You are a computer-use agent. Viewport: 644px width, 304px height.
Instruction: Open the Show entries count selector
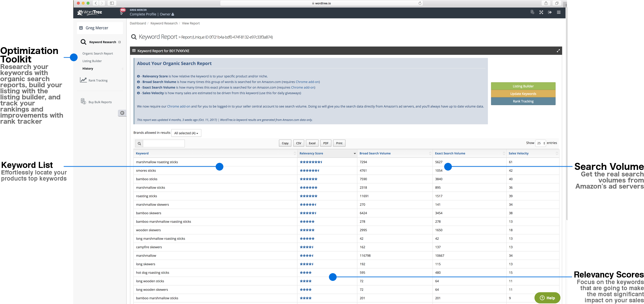[540, 143]
